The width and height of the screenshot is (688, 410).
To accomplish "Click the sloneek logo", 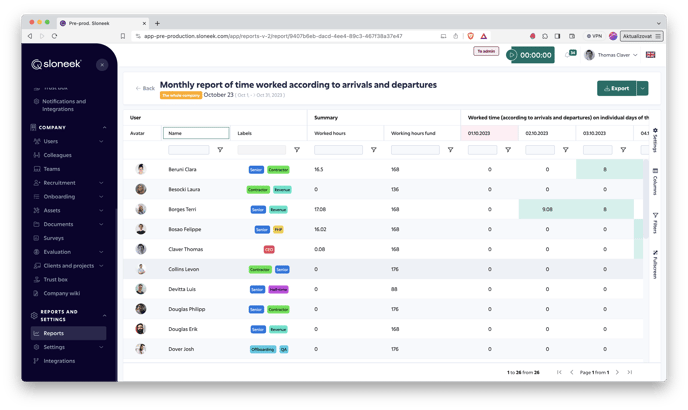I will [x=56, y=64].
